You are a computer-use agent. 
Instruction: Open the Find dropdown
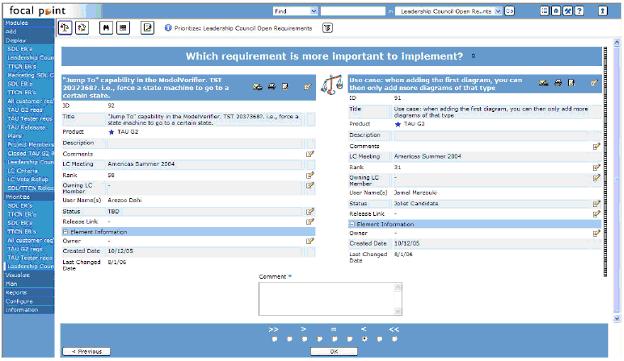point(295,11)
